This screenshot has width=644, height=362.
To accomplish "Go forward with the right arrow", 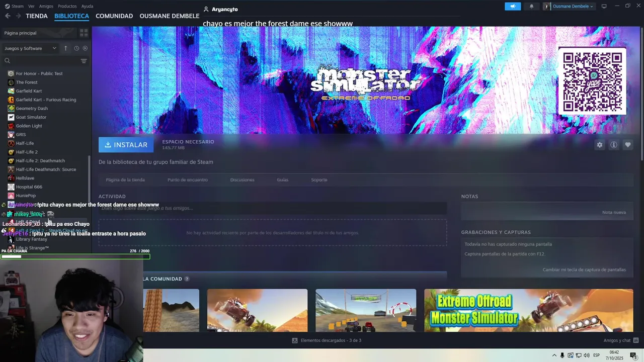I will point(18,16).
